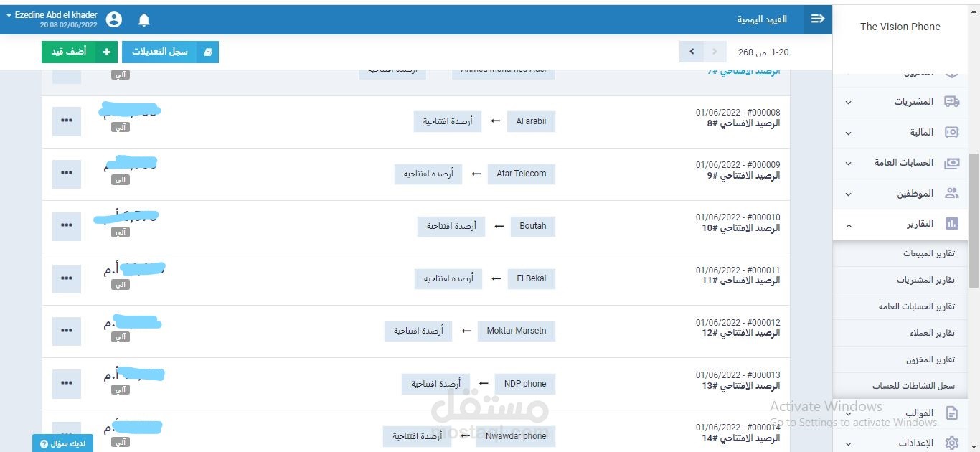The image size is (980, 452).
Task: Open entry الرصيد الافتتاحي #11
Action: point(740,281)
